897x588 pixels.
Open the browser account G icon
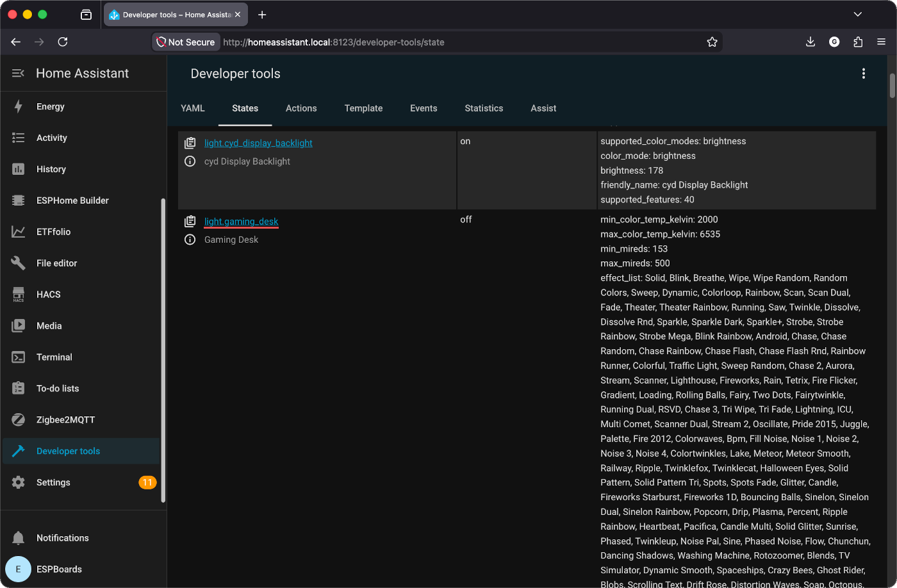click(x=834, y=42)
